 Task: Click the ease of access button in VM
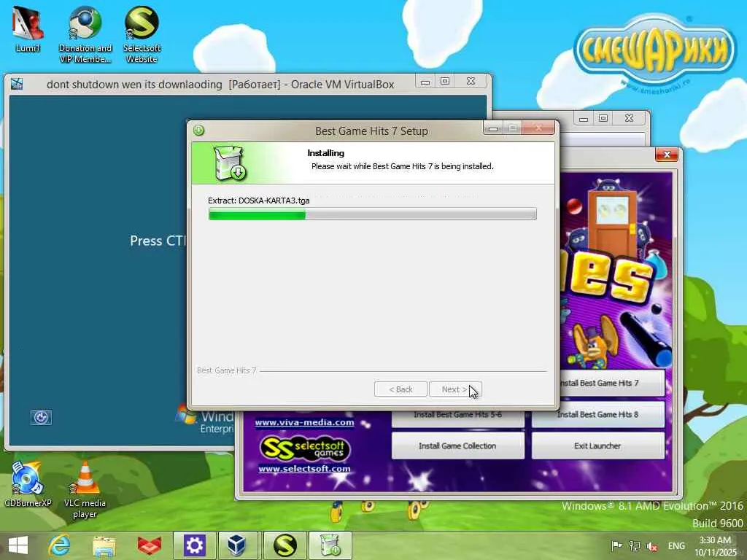(41, 417)
